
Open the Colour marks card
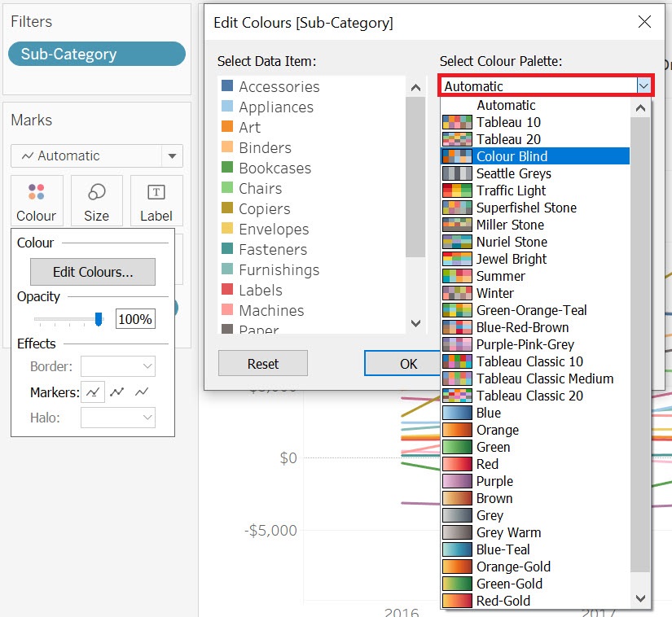[37, 200]
